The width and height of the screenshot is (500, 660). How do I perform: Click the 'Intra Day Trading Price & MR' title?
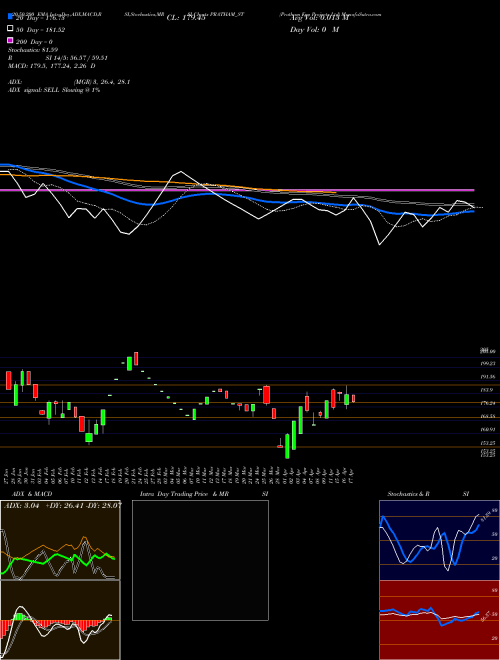click(x=184, y=494)
